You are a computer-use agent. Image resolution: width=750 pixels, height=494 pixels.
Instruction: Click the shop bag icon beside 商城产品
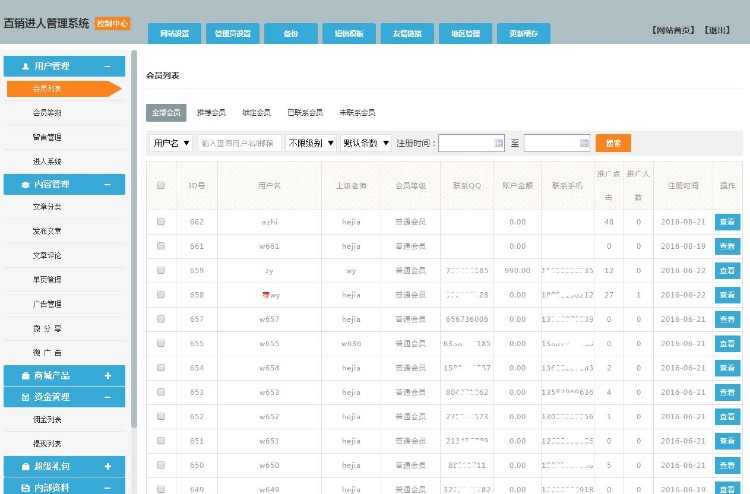coord(25,376)
